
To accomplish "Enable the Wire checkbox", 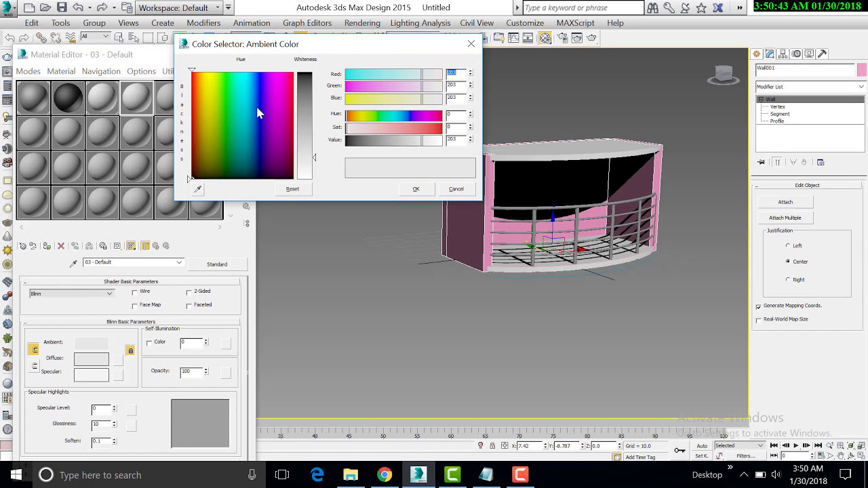I will pyautogui.click(x=134, y=292).
